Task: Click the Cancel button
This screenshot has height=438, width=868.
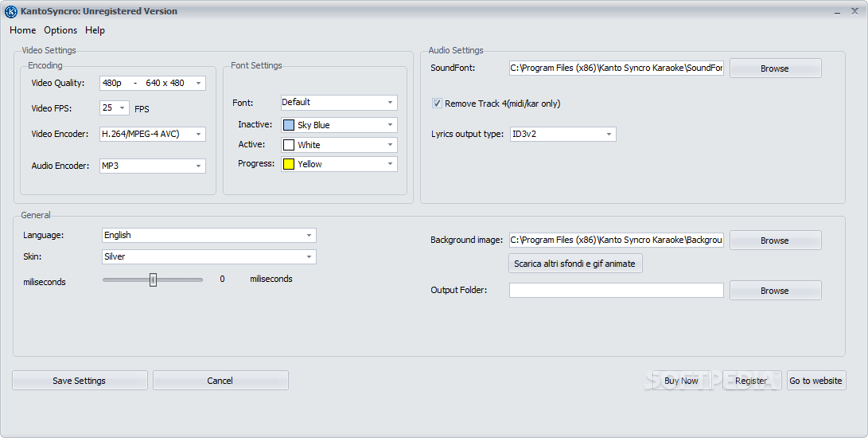Action: click(220, 381)
